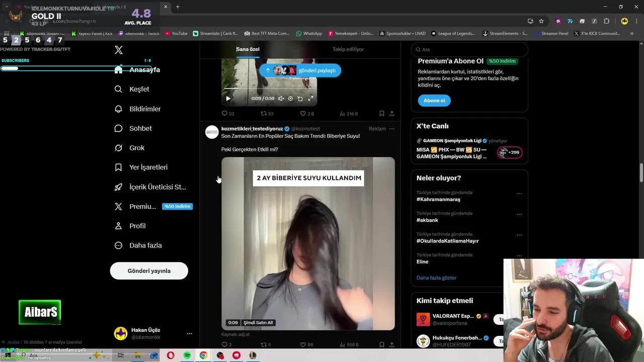Share the Biberiye Suyu tweet

pyautogui.click(x=392, y=344)
